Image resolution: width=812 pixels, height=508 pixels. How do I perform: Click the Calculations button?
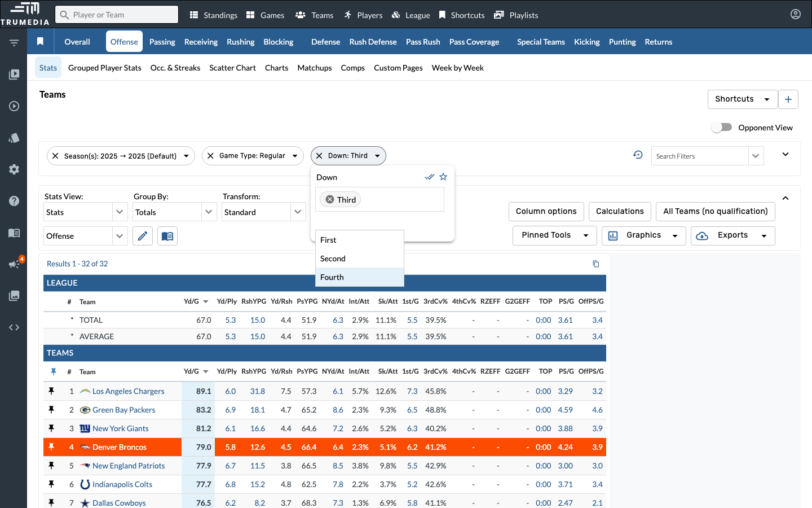point(620,212)
